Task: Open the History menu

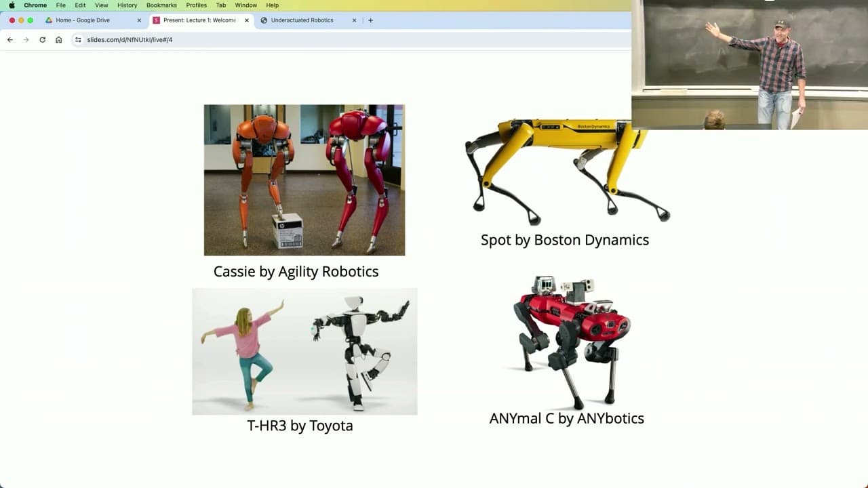Action: click(127, 5)
